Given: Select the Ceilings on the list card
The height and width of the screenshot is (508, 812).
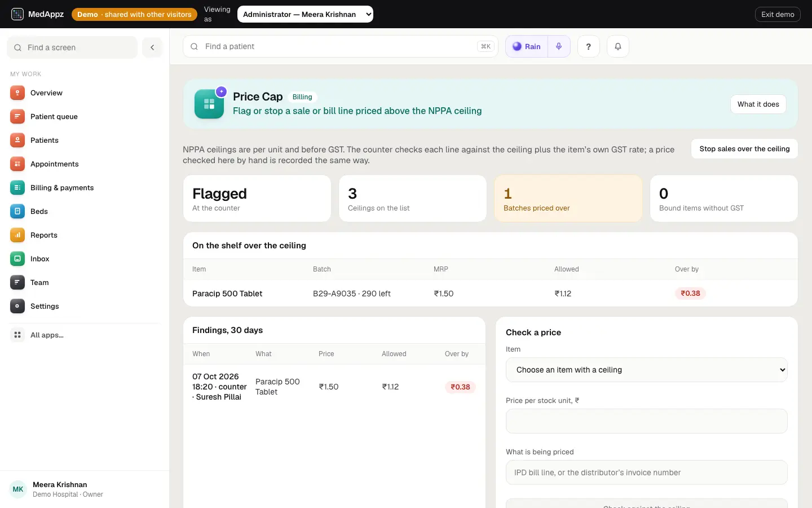Looking at the screenshot, I should tap(413, 199).
